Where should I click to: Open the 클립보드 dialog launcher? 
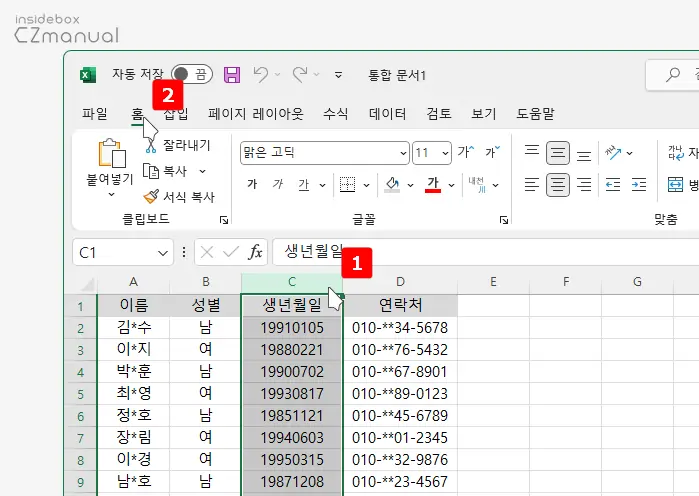(224, 220)
